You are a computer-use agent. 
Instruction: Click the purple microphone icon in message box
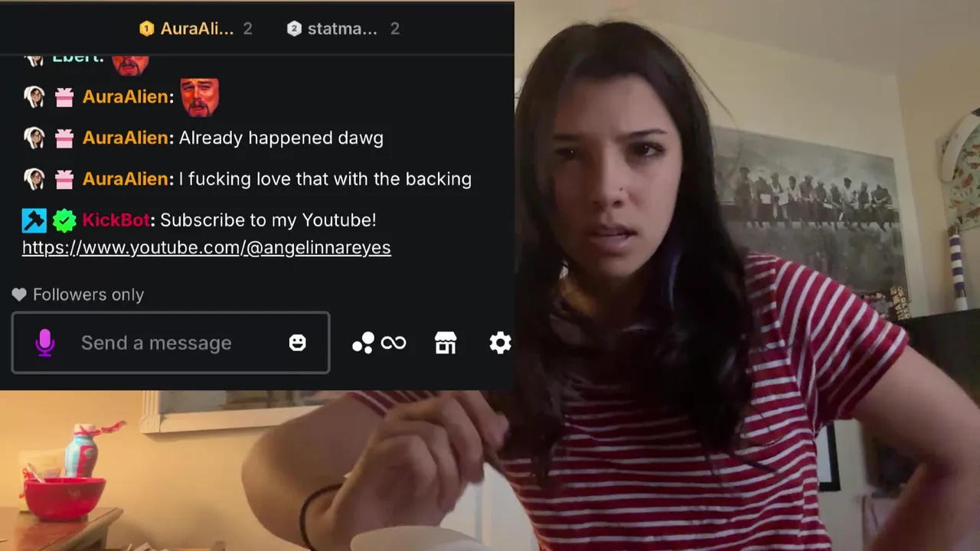point(45,343)
